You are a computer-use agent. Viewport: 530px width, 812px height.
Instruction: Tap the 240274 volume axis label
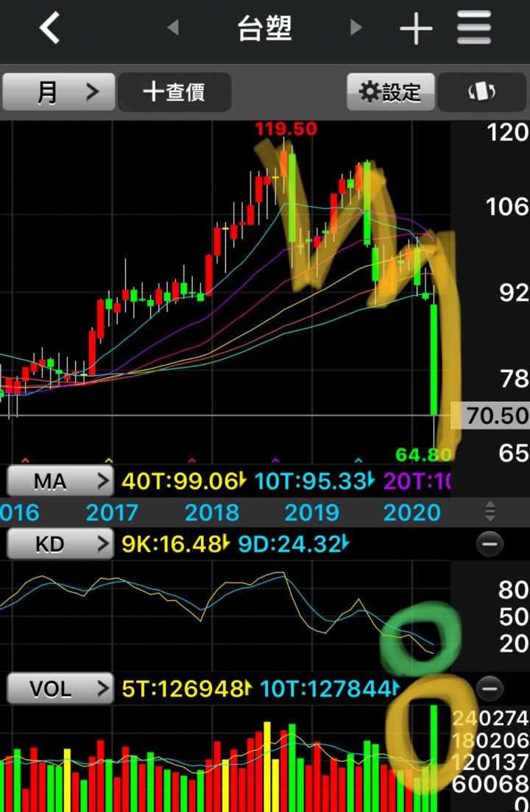pos(491,719)
